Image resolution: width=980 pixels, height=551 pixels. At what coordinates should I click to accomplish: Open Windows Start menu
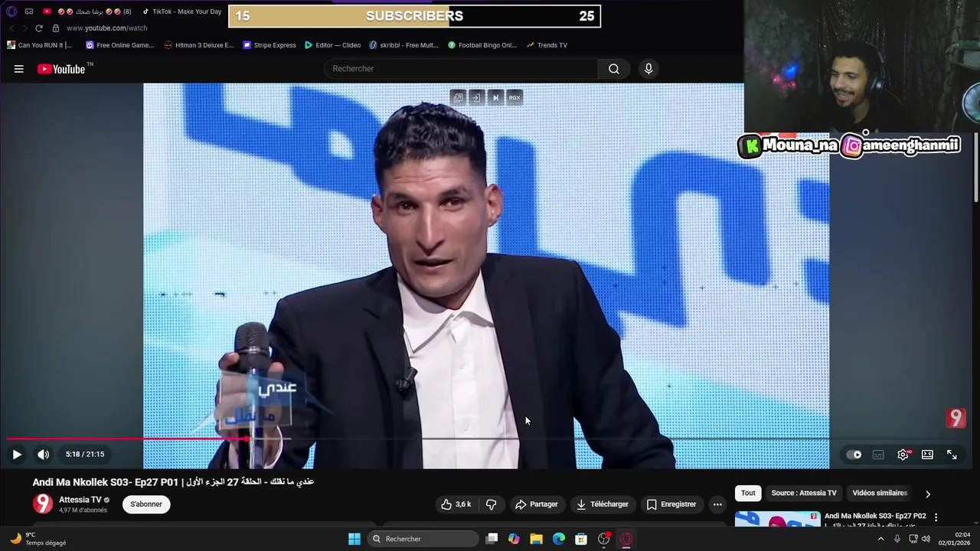[354, 539]
